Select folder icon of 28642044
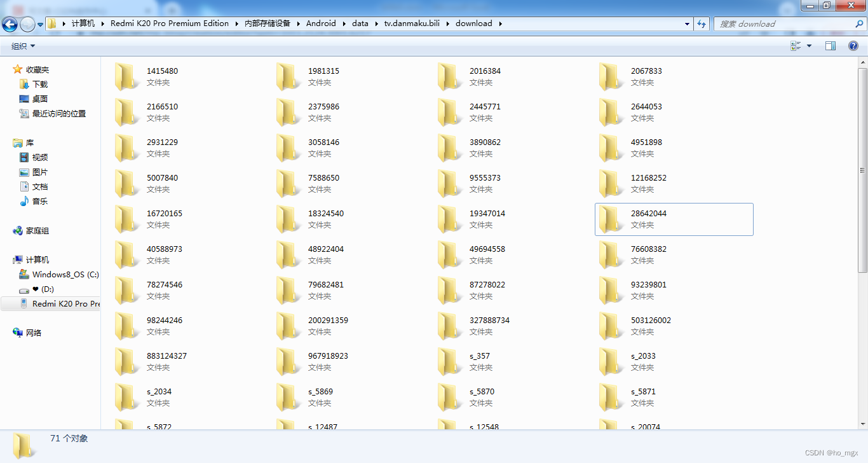 click(611, 219)
